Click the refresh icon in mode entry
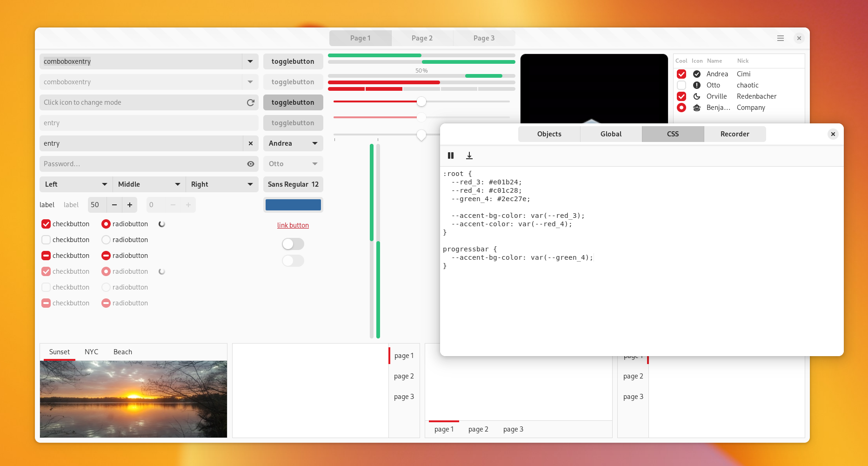The image size is (868, 466). pos(251,102)
